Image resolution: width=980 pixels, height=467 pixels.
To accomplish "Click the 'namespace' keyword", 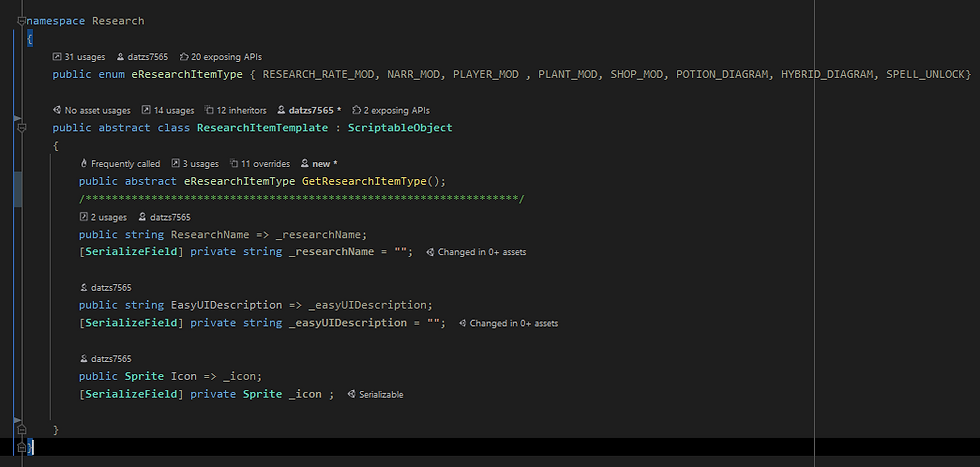I will (56, 21).
